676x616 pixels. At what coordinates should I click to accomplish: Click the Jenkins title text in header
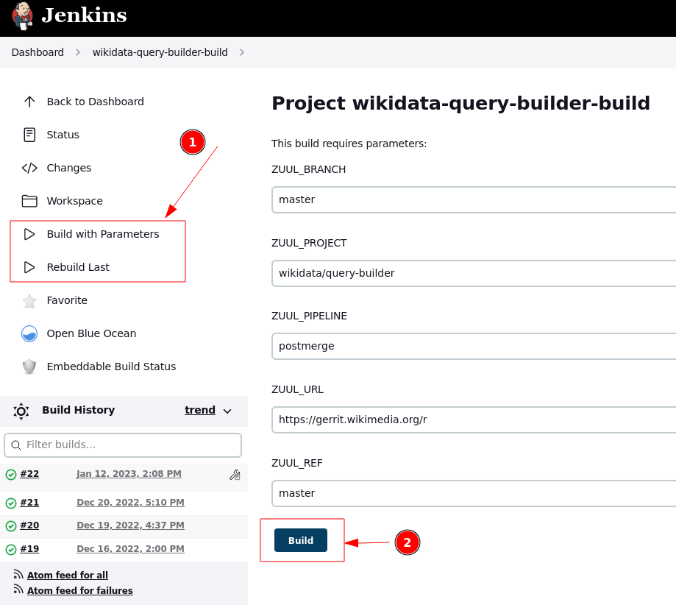[x=84, y=15]
